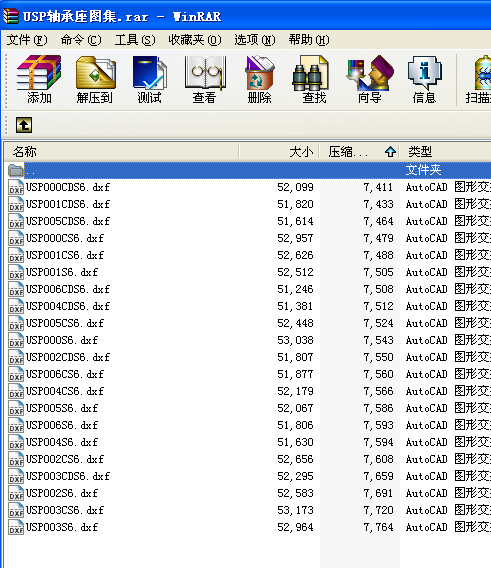Image resolution: width=491 pixels, height=568 pixels.
Task: Open the Options (选项) menu
Action: click(255, 40)
